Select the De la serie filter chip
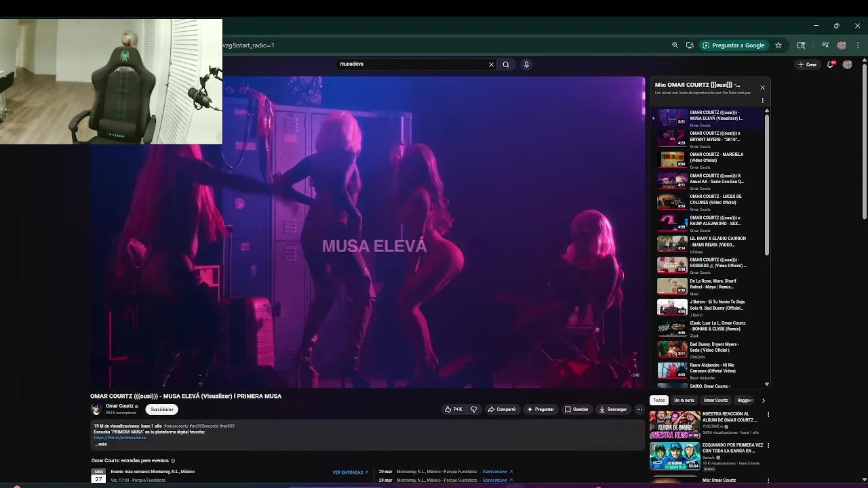Screen dimensions: 868x488 click(684, 401)
